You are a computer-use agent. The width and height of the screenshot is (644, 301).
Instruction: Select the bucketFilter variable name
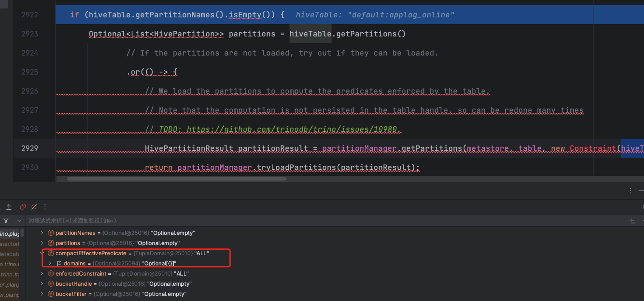(71, 294)
